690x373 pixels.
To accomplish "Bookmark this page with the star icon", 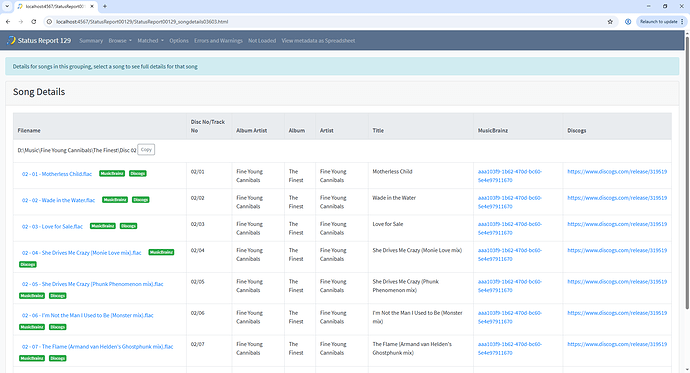I will point(610,22).
